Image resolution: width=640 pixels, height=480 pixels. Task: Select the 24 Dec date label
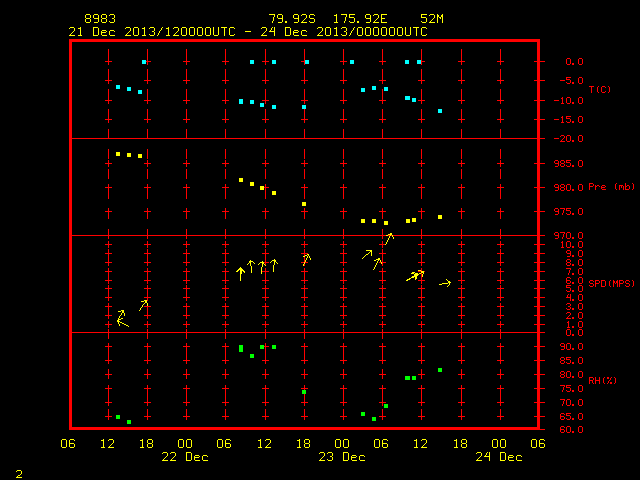499,457
